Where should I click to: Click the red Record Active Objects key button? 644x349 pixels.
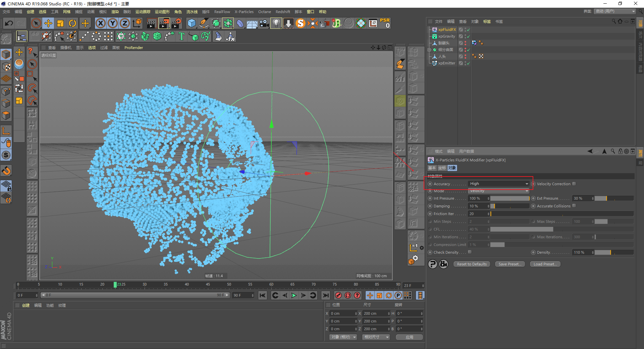(x=338, y=295)
